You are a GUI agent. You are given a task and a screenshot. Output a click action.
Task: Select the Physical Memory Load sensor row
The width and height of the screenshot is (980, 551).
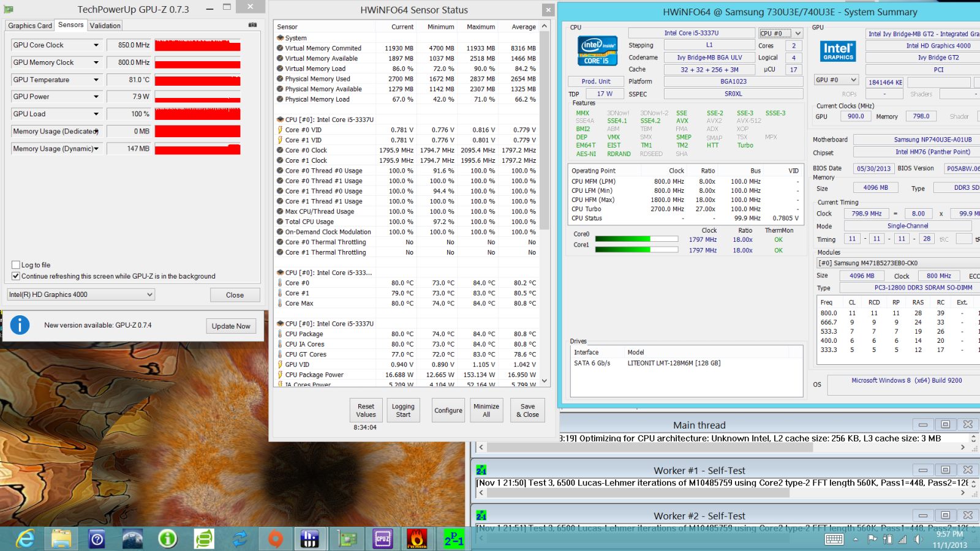click(x=407, y=99)
